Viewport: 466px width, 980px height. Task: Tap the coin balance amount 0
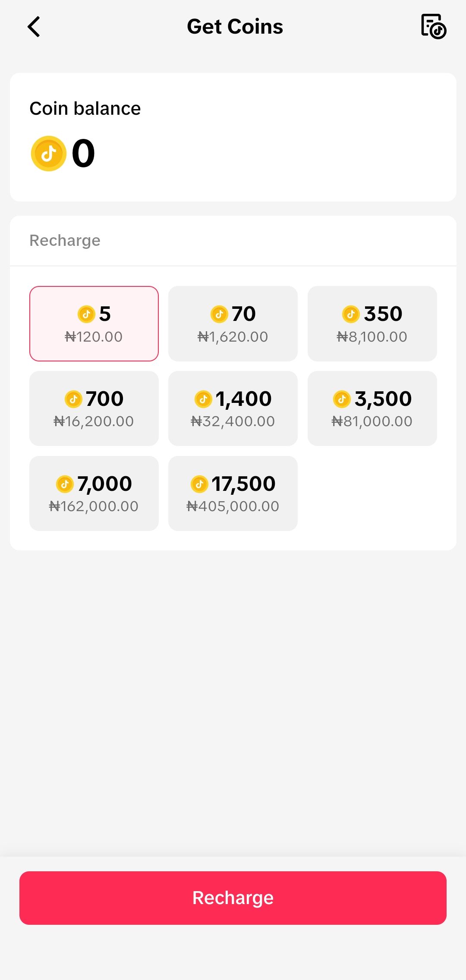coord(83,154)
